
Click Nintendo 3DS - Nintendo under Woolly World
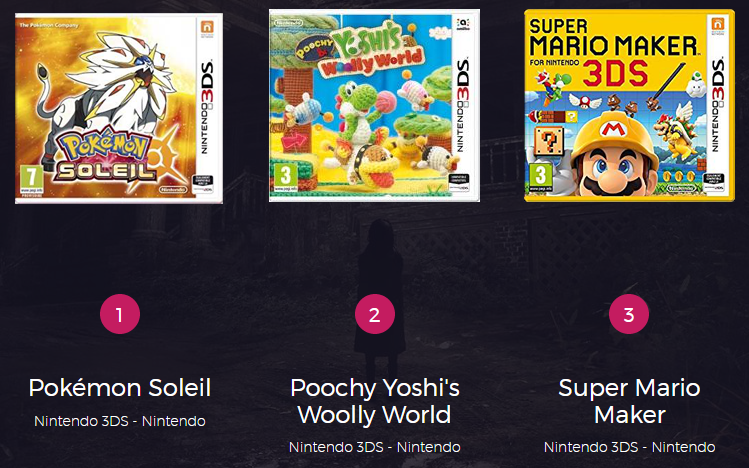tap(375, 447)
